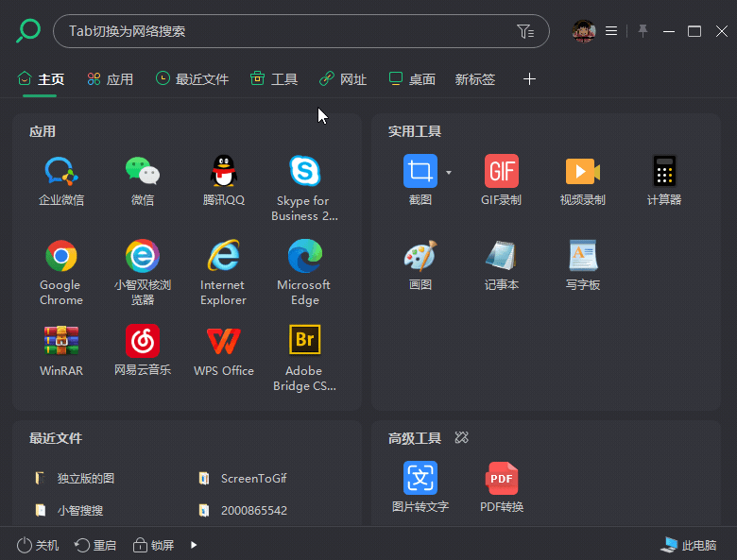Click the 最近文件 section heading
This screenshot has height=560, width=737.
click(x=56, y=438)
